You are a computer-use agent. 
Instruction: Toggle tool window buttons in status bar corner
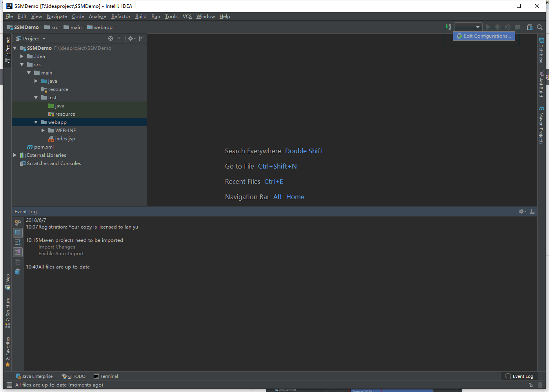[x=9, y=385]
